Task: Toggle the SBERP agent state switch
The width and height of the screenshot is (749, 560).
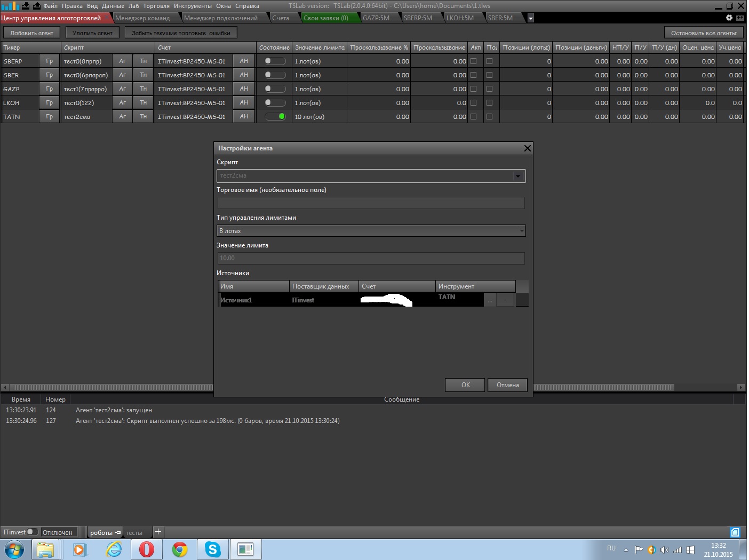Action: [x=275, y=61]
